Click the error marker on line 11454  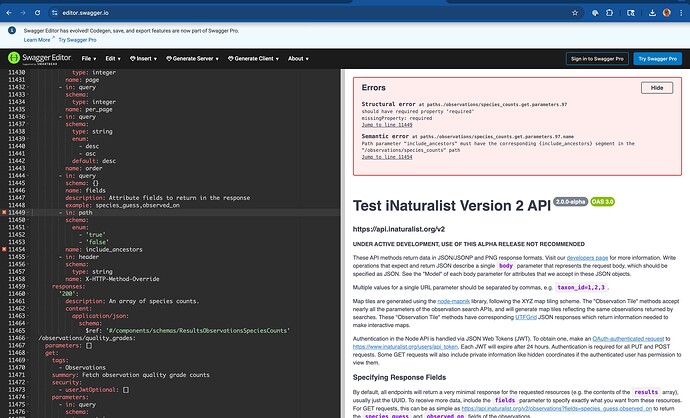coord(4,249)
